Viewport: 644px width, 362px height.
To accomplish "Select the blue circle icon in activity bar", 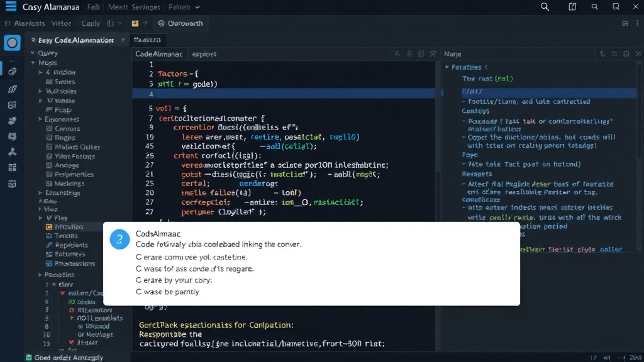I will tap(13, 43).
